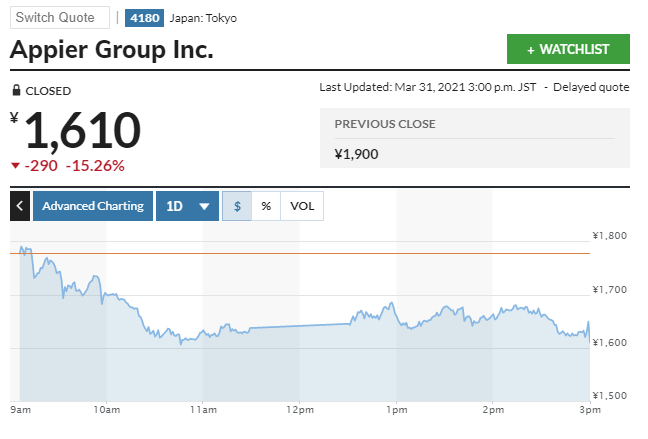Open Advanced Charting
The height and width of the screenshot is (439, 648).
[93, 206]
